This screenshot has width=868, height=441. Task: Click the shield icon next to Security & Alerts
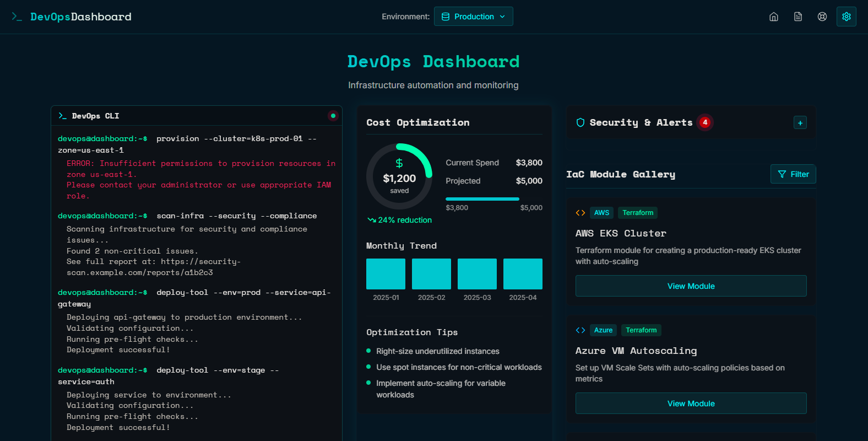[x=581, y=122]
